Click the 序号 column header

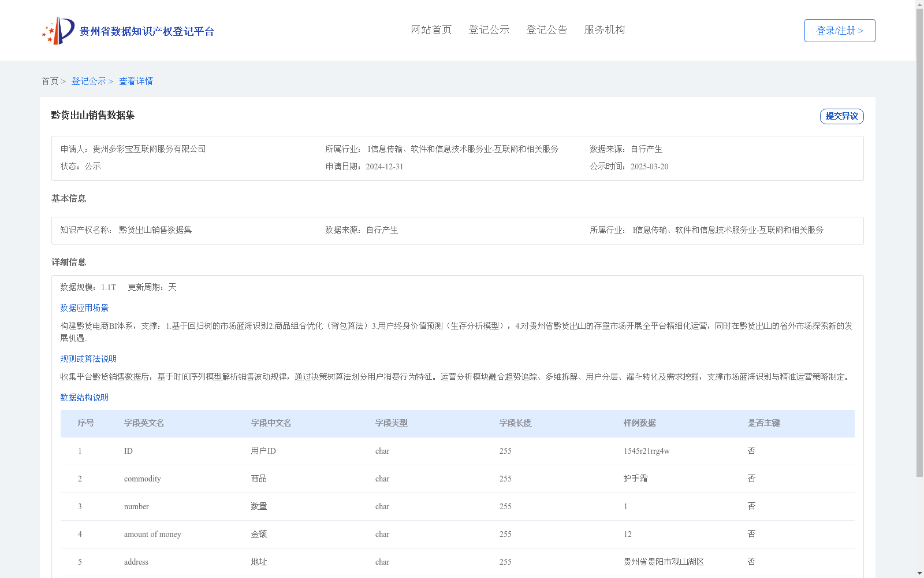click(x=86, y=423)
